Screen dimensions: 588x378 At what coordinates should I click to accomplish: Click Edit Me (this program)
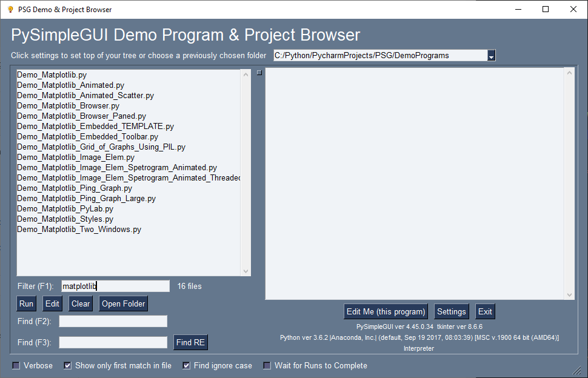point(386,311)
